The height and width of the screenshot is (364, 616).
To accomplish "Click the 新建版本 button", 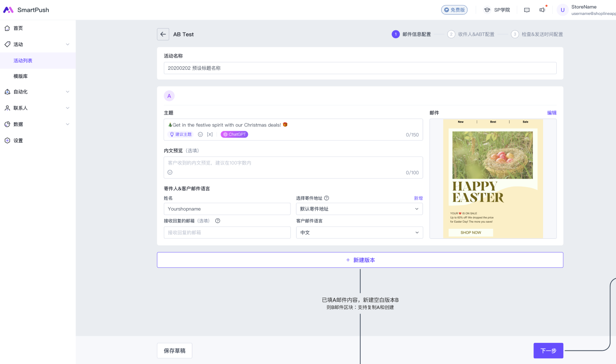I will click(360, 260).
